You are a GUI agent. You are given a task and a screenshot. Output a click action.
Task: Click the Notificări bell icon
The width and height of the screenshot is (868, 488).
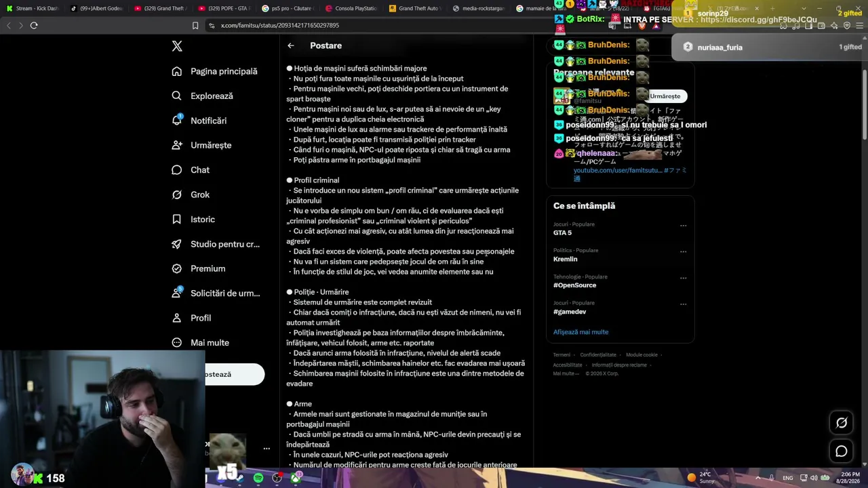tap(177, 121)
